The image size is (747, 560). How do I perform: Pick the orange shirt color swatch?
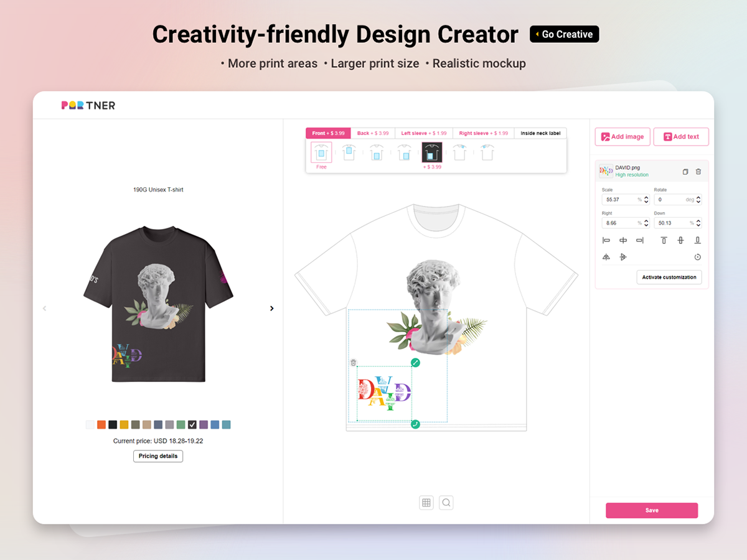click(101, 424)
